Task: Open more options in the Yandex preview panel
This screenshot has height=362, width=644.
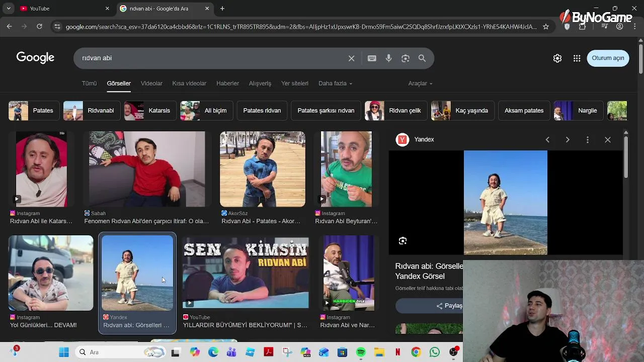Action: 588,140
